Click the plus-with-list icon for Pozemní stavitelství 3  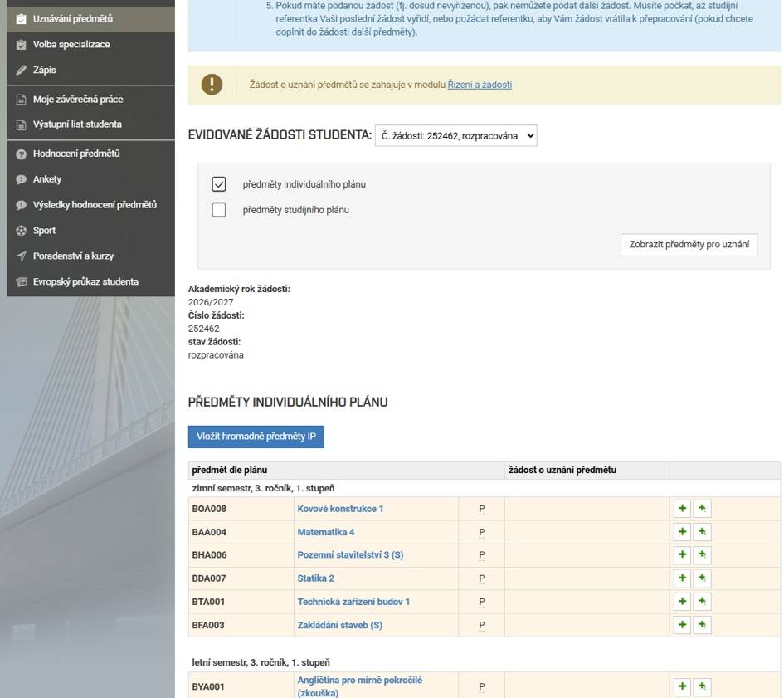pos(702,554)
